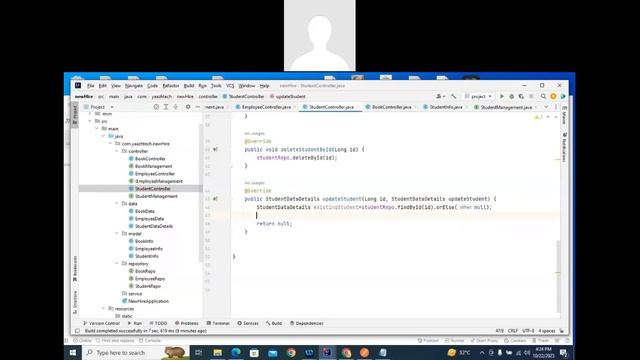
Task: Open the Version Control tool window
Action: coord(101,323)
